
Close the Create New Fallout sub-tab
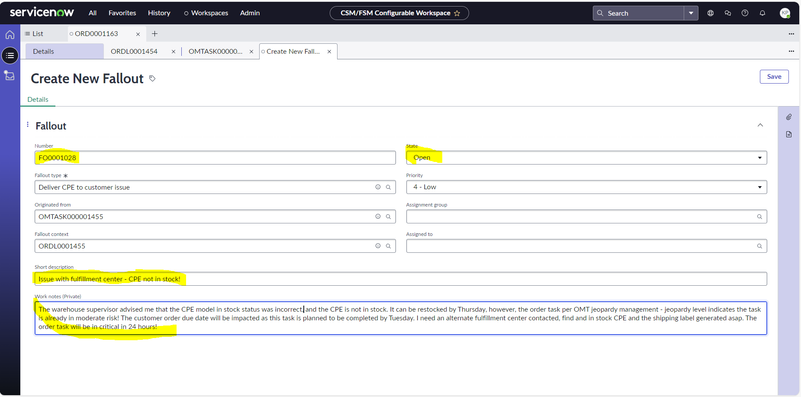click(x=329, y=52)
